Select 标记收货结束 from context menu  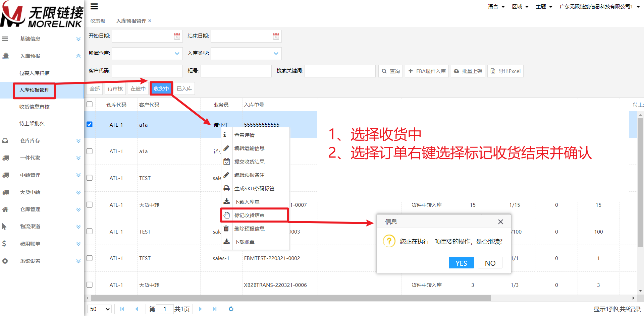[254, 215]
